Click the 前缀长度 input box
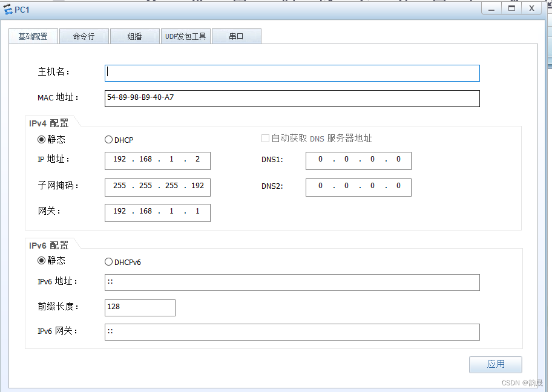Image resolution: width=552 pixels, height=392 pixels. click(140, 307)
